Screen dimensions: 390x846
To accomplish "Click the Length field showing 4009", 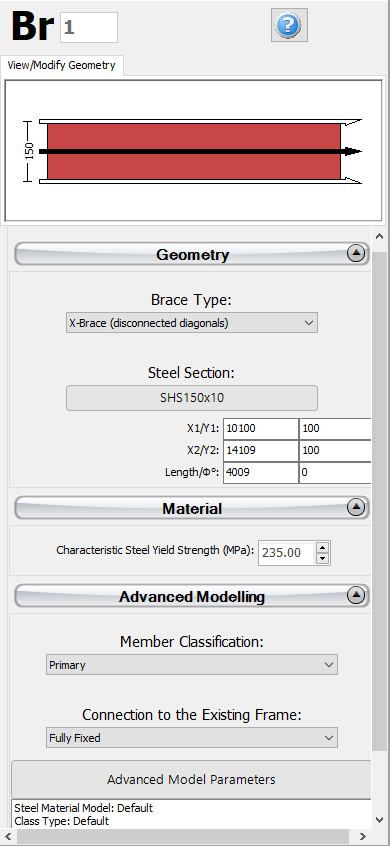I will [x=261, y=472].
